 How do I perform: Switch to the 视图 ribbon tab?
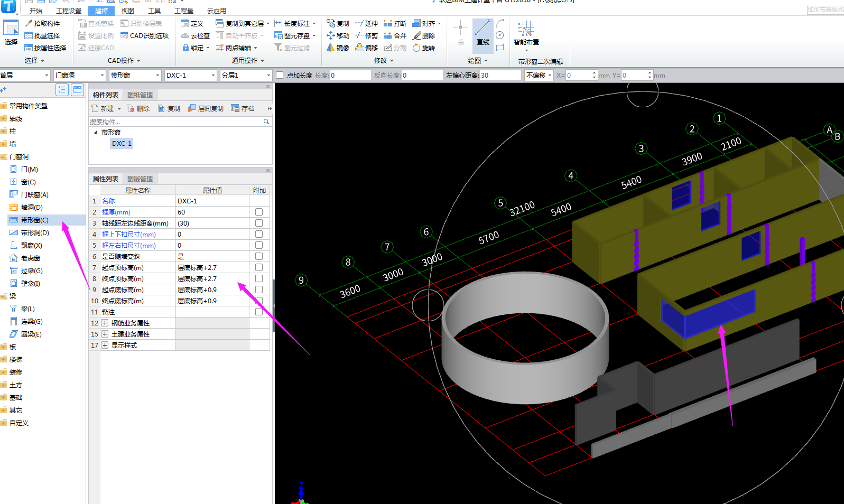click(x=127, y=11)
